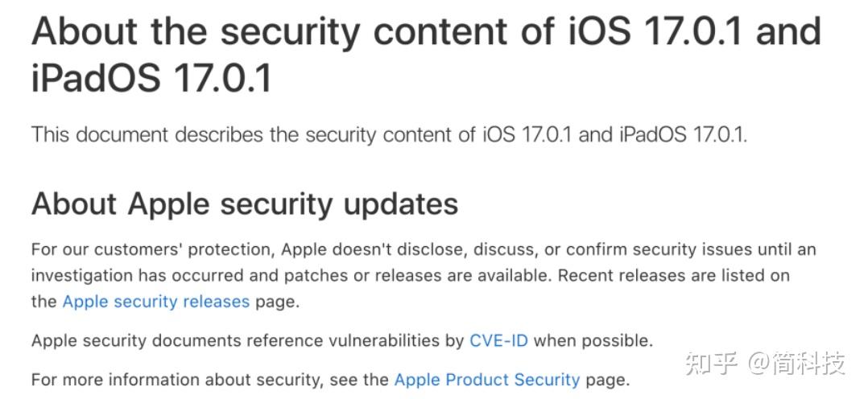The image size is (868, 399).
Task: Click the @简科技 watermark username
Action: (x=797, y=363)
